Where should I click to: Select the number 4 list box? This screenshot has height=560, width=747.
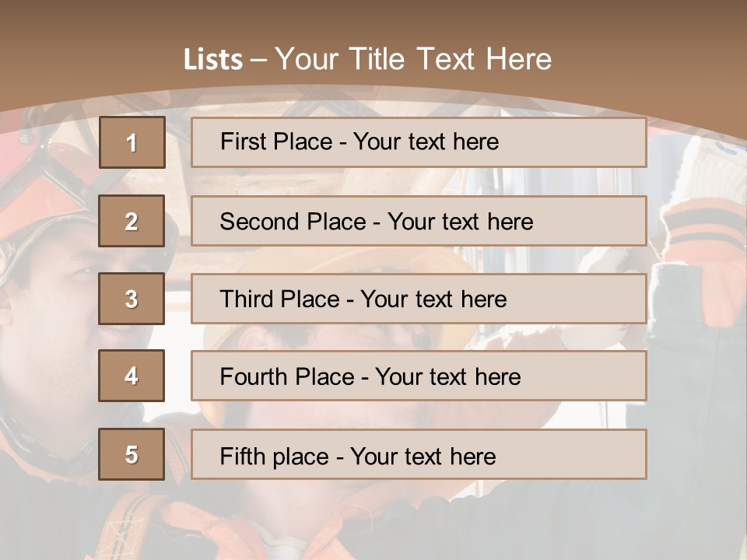[x=132, y=376]
